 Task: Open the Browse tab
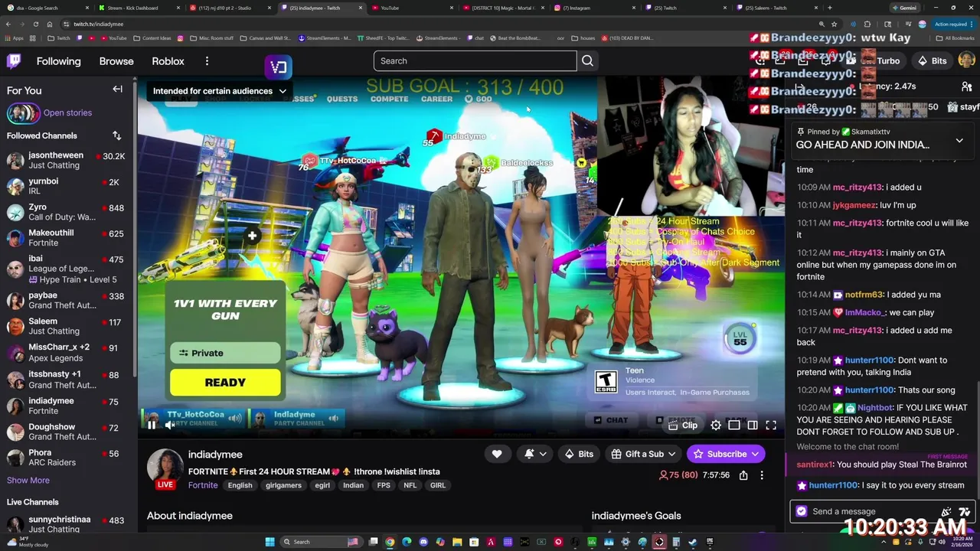[116, 61]
